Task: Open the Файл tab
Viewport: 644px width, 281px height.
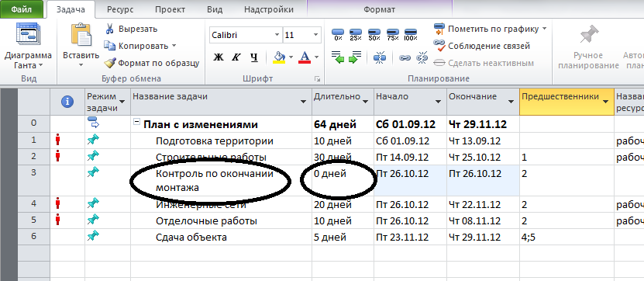Action: pyautogui.click(x=22, y=9)
